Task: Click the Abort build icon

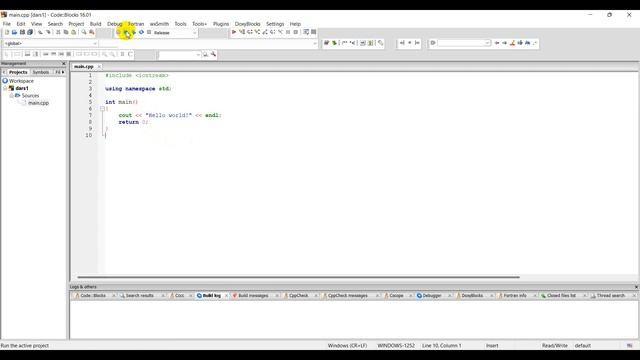Action: pyautogui.click(x=149, y=32)
